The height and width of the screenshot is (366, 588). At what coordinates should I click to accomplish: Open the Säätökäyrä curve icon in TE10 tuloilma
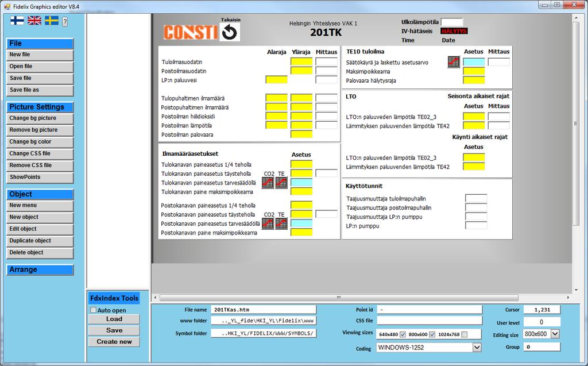point(454,62)
